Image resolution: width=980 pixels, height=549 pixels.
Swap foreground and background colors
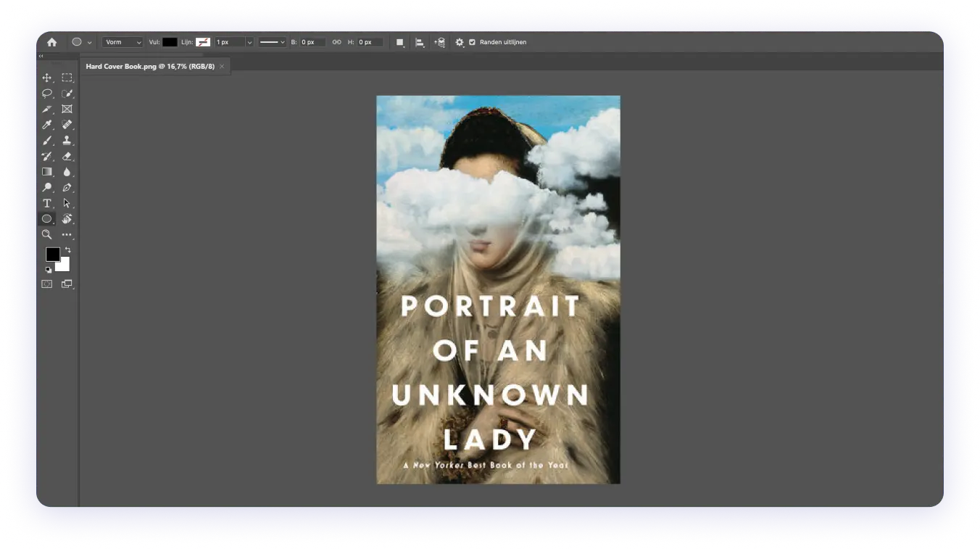67,249
